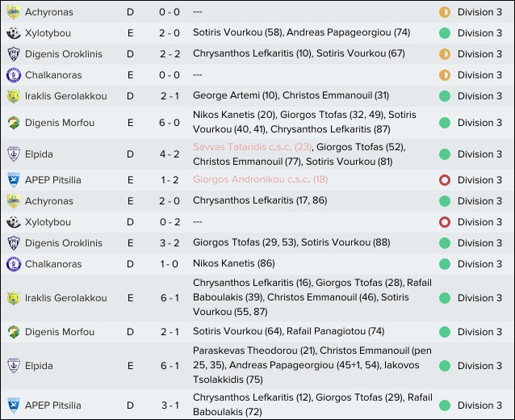Open Digenis Morfou badge in 6-0 row
515x420 pixels.
[x=14, y=123]
